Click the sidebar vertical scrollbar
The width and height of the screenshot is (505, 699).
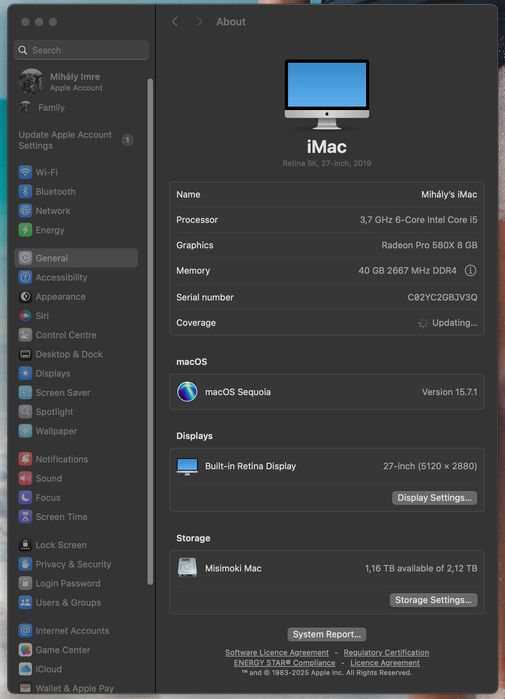pos(150,332)
